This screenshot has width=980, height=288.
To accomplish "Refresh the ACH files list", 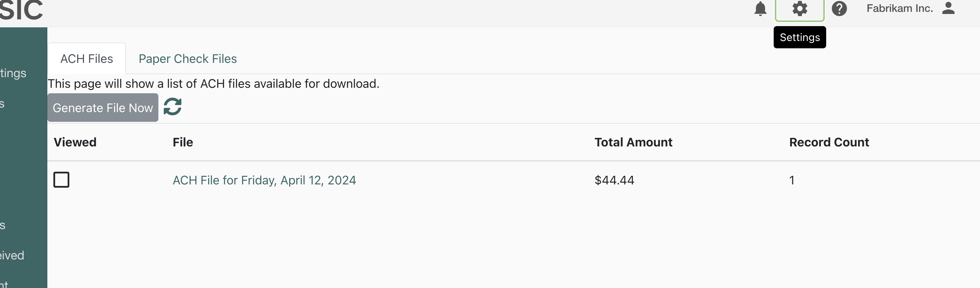I will pos(172,107).
